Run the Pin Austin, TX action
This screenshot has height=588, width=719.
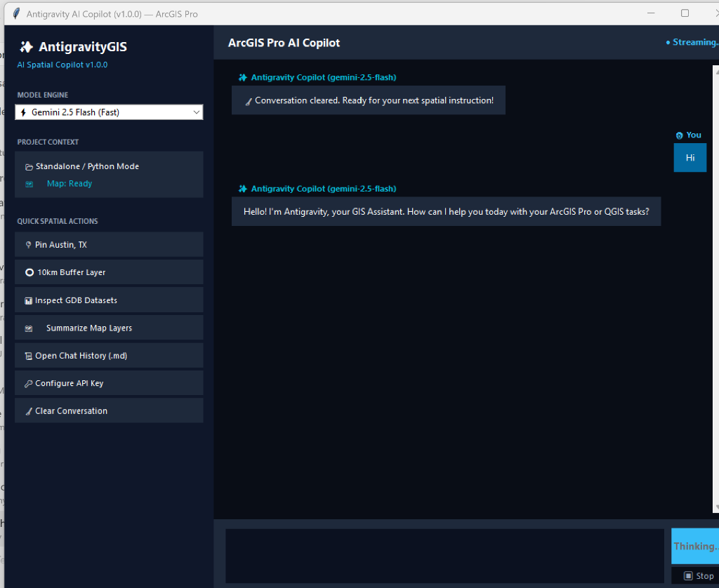pos(109,244)
